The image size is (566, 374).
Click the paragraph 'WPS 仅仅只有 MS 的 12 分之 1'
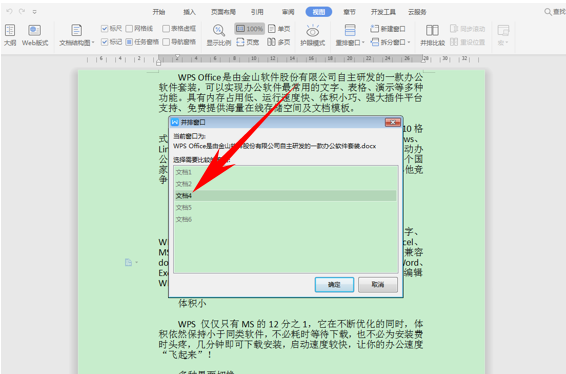tap(291, 339)
